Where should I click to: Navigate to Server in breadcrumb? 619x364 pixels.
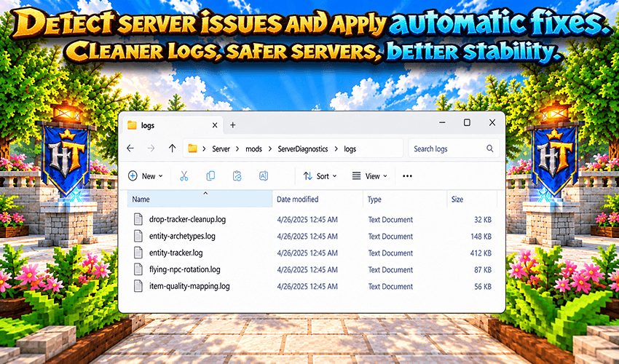[x=221, y=149]
